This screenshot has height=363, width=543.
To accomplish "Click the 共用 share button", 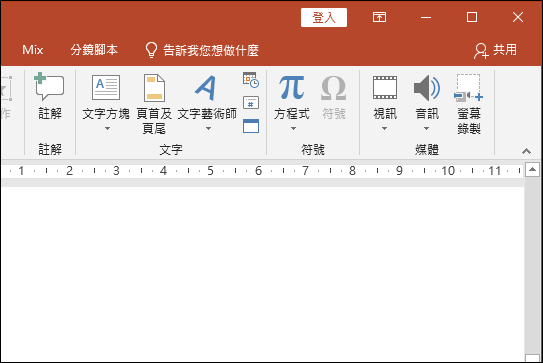I will click(496, 51).
